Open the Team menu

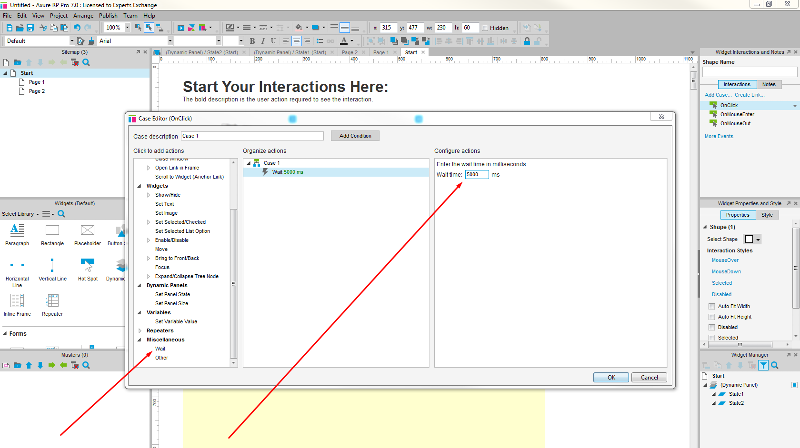[x=131, y=16]
